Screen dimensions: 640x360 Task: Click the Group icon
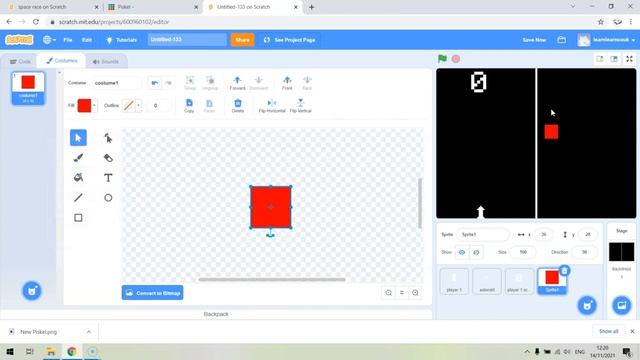point(190,82)
